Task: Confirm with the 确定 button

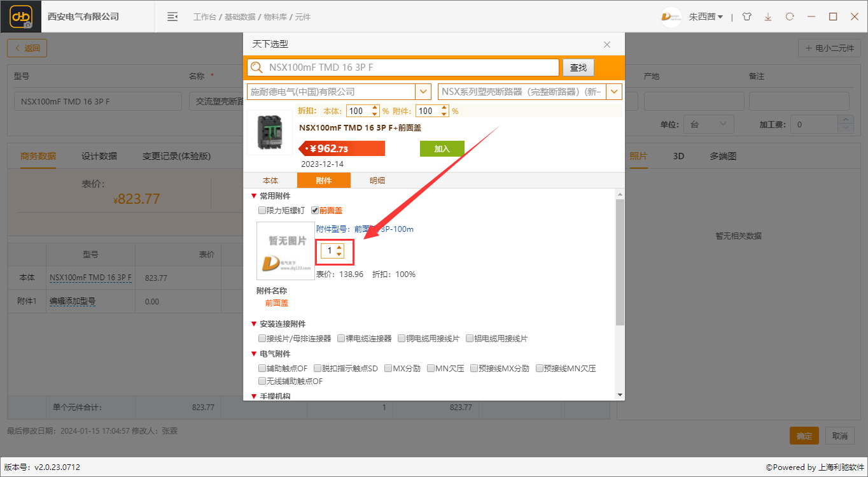Action: click(804, 436)
